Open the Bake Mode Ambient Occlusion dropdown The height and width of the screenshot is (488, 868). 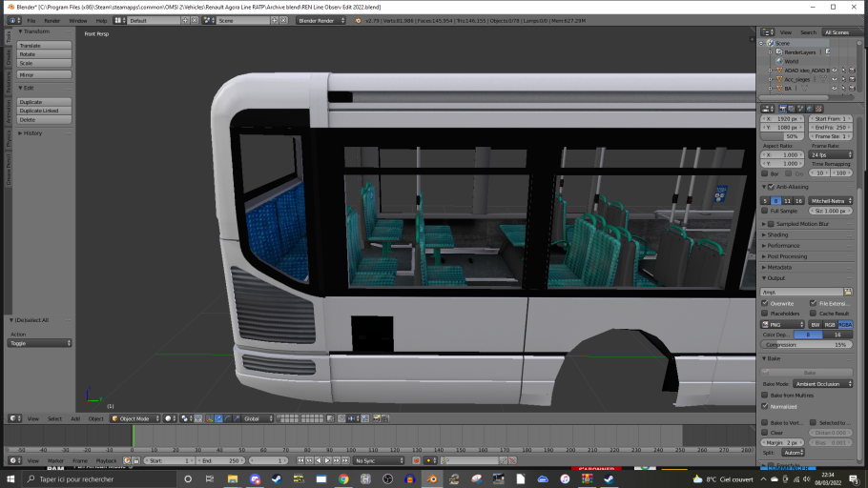(822, 384)
